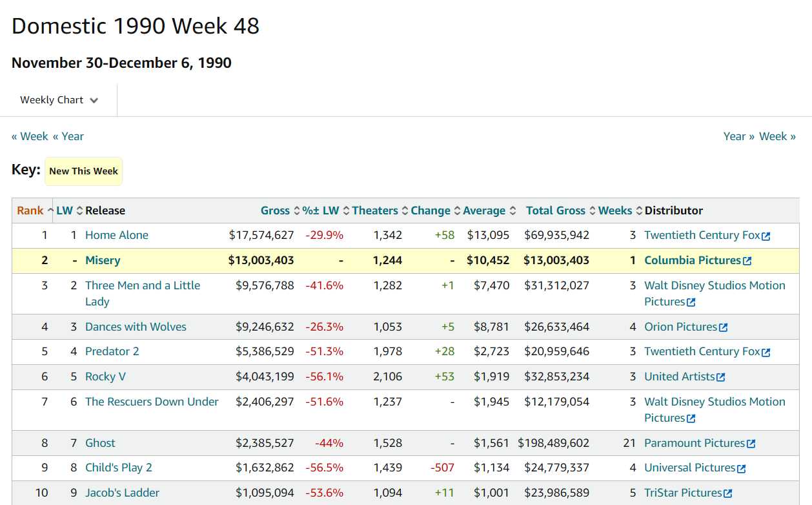The width and height of the screenshot is (812, 505).
Task: Sort table by %± LW column
Action: coord(325,211)
